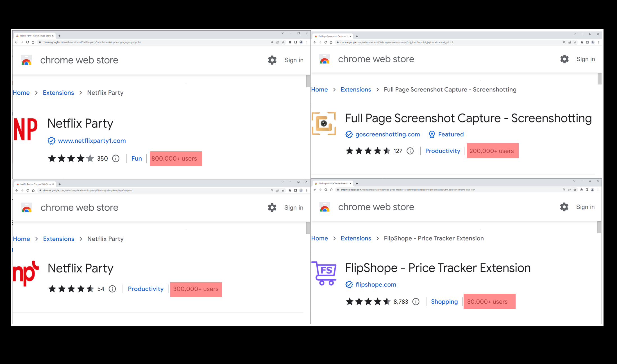
Task: Open new tab in Full Page Screenshot window
Action: tap(357, 36)
